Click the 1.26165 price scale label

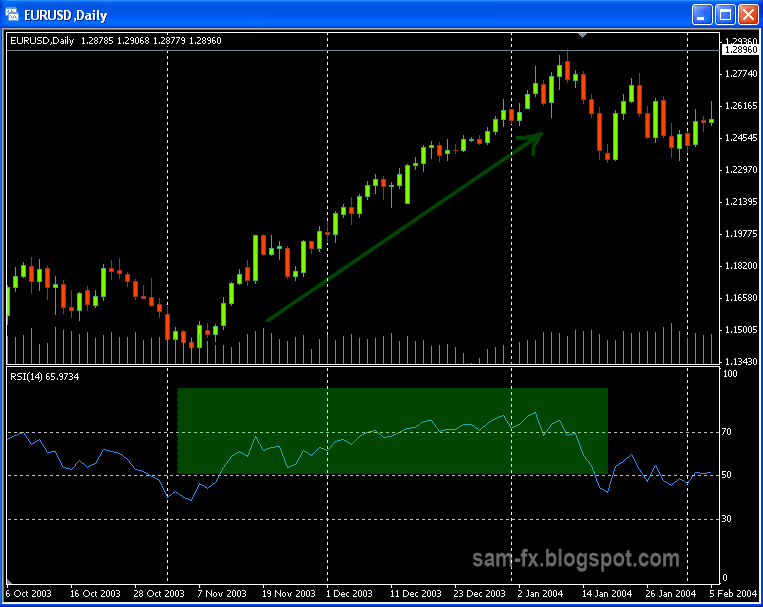click(741, 106)
